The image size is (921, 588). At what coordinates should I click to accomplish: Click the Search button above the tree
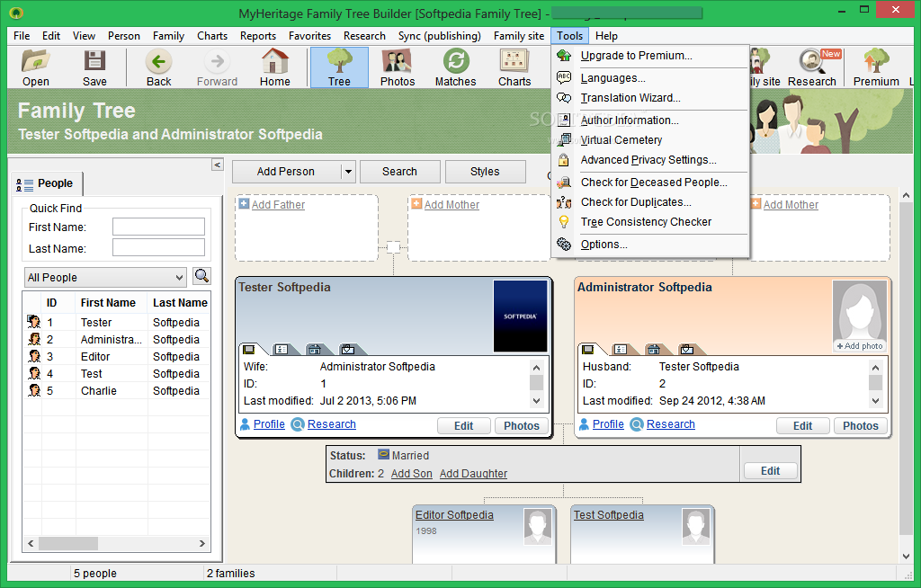click(x=399, y=172)
